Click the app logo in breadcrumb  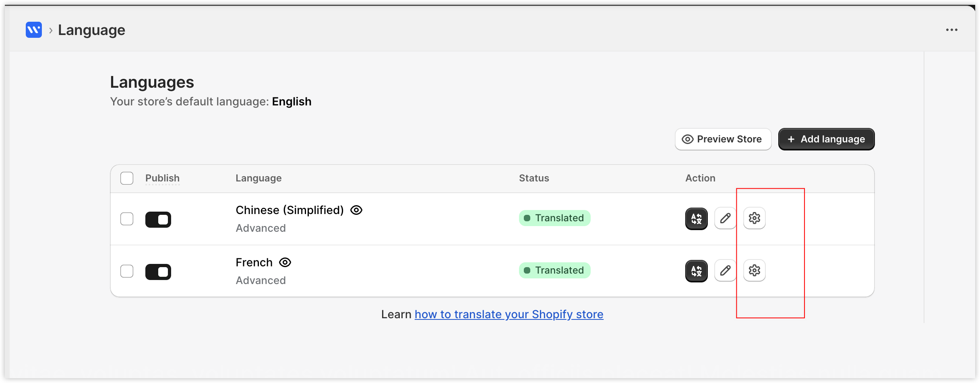click(34, 30)
